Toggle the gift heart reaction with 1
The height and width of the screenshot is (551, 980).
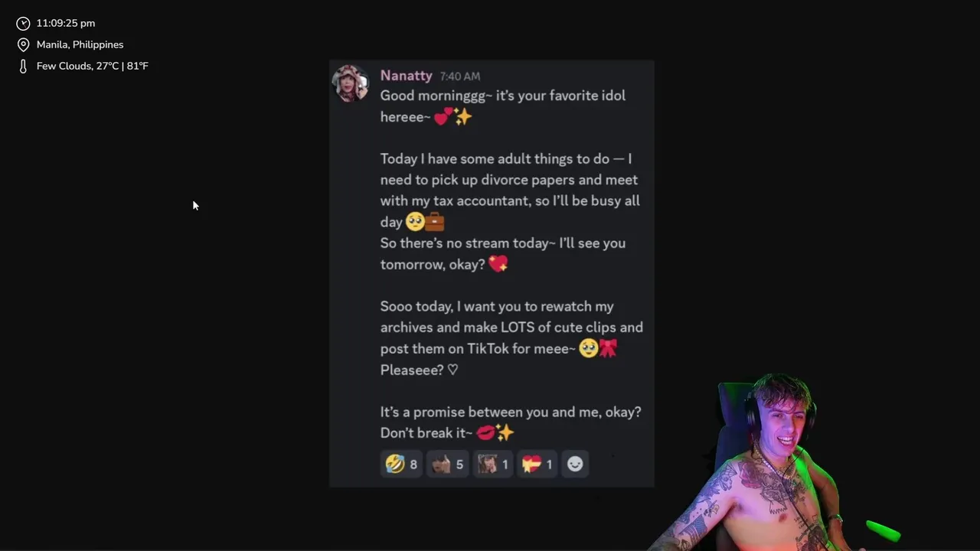(x=537, y=464)
